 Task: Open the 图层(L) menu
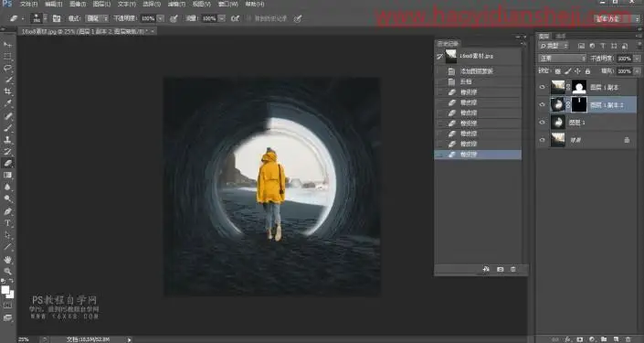click(x=101, y=4)
